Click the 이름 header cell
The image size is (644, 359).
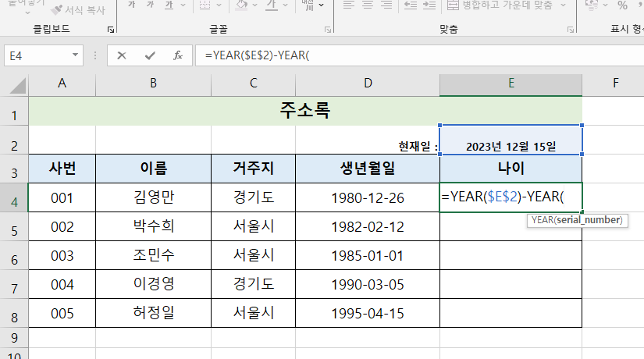153,169
